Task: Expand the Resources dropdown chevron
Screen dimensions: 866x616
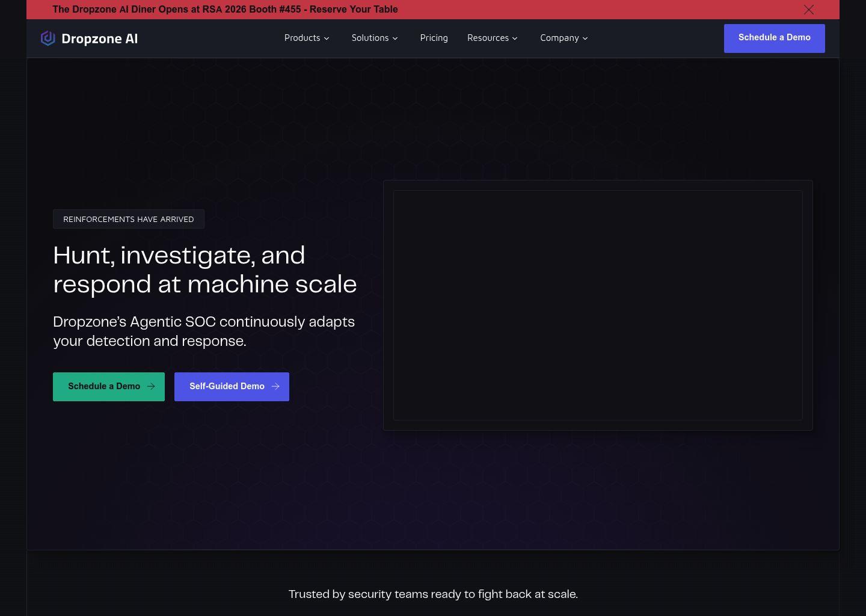Action: click(515, 38)
